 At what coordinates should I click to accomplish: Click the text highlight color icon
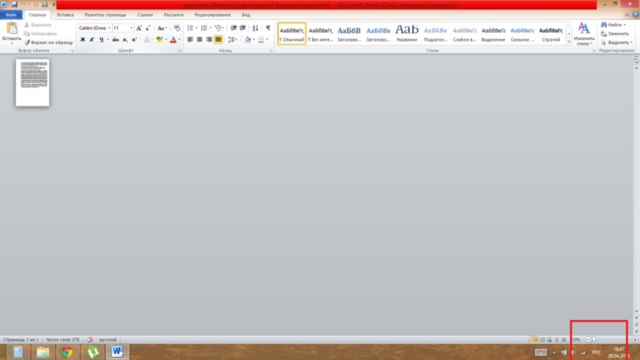pyautogui.click(x=160, y=40)
